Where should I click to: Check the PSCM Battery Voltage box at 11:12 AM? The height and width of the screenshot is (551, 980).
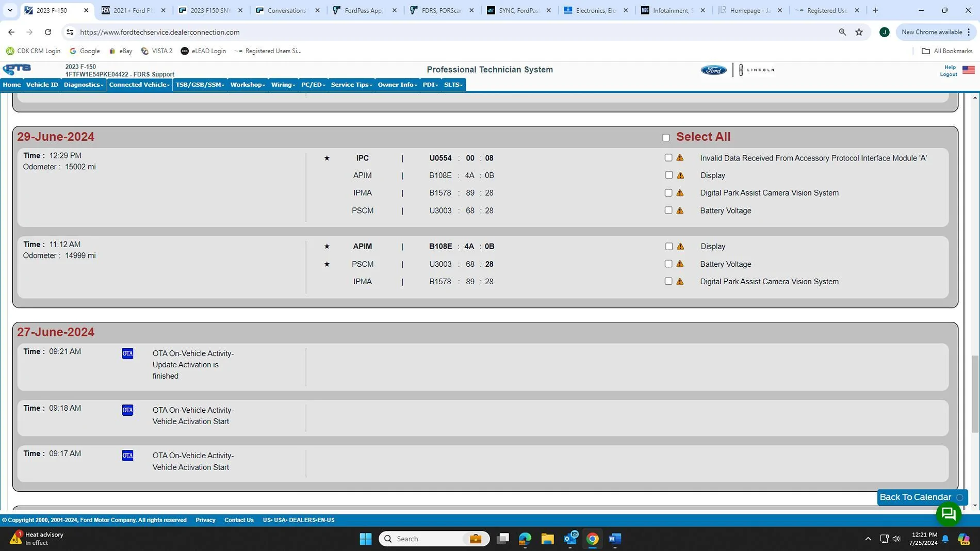(668, 264)
